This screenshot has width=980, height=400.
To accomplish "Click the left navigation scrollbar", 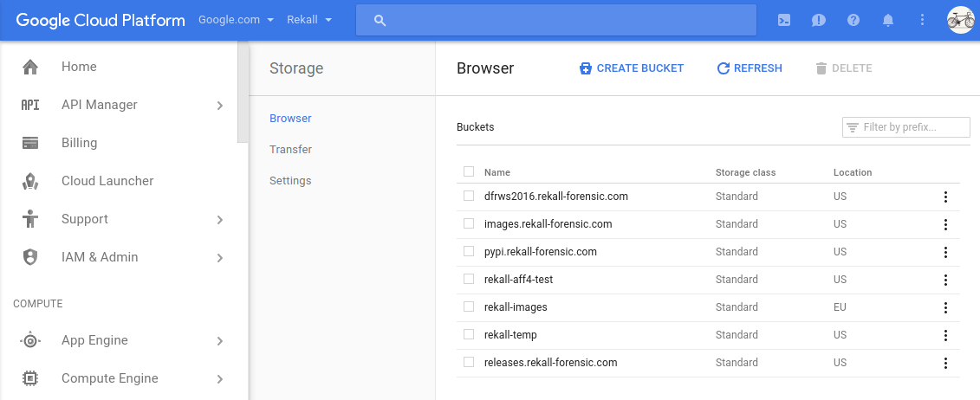I will [x=243, y=93].
